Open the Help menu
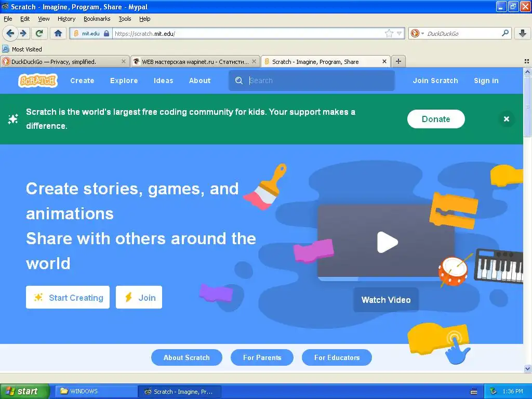The image size is (532, 399). [x=144, y=19]
